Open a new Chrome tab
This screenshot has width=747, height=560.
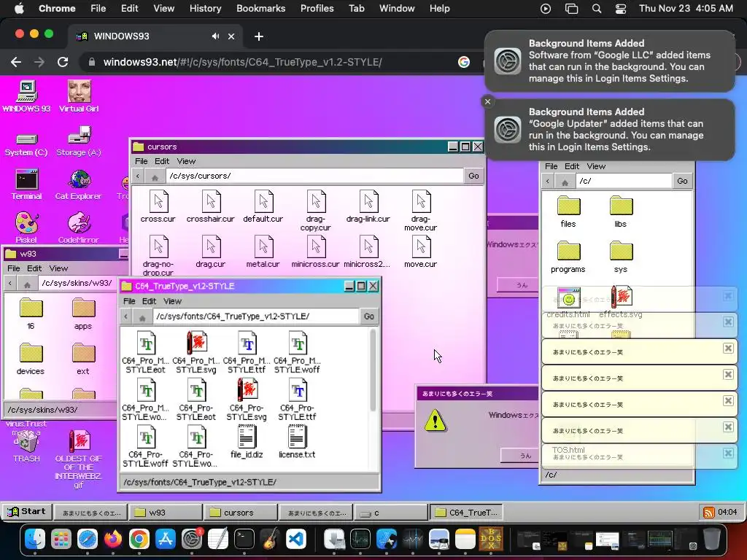259,36
